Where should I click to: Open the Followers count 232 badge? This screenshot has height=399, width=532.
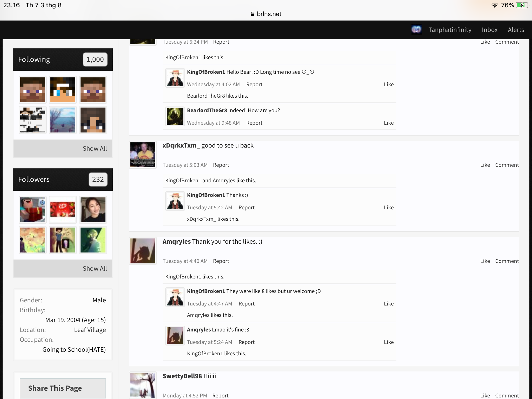(98, 179)
